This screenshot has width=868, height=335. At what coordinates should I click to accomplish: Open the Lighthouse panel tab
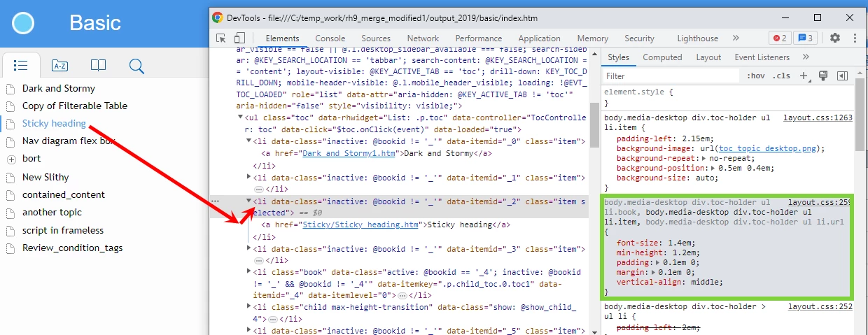[x=698, y=38]
